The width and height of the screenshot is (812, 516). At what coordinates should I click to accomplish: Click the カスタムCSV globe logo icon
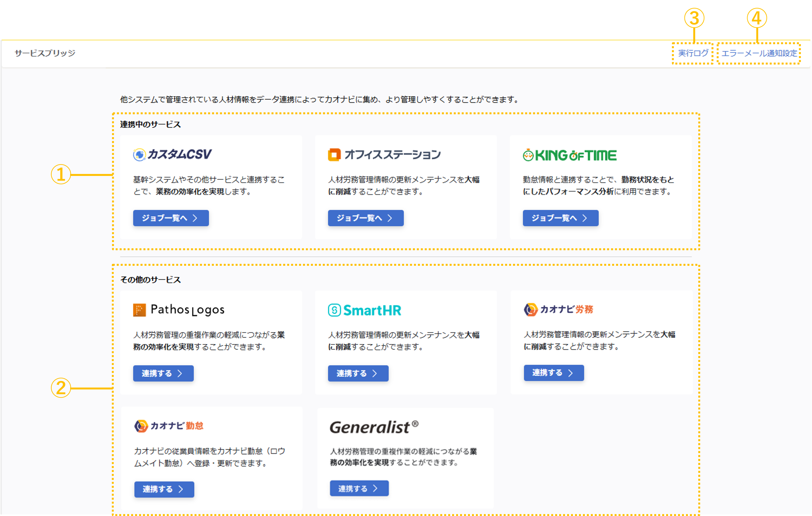139,155
